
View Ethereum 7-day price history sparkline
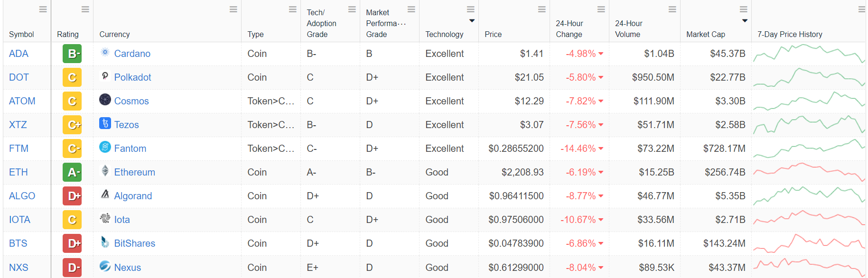(x=809, y=172)
